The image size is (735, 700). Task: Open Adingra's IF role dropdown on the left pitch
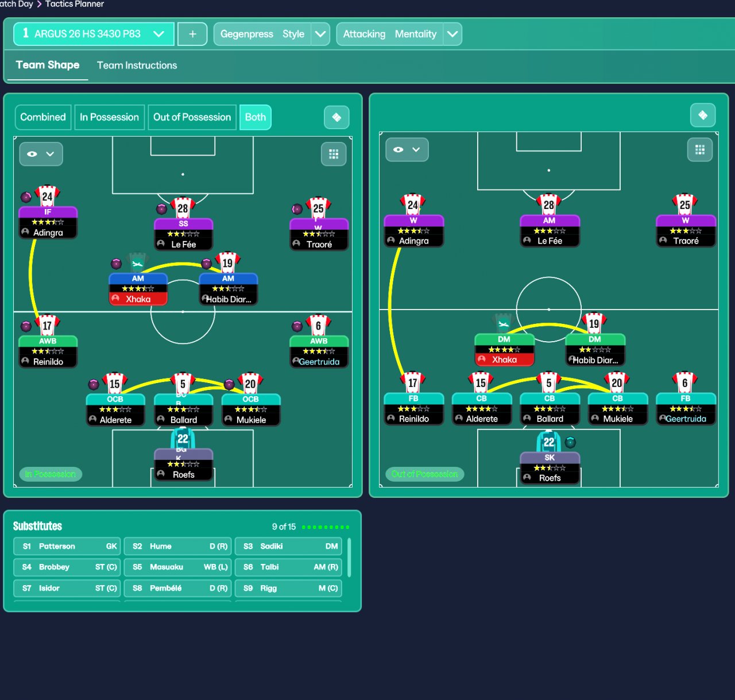click(x=48, y=212)
